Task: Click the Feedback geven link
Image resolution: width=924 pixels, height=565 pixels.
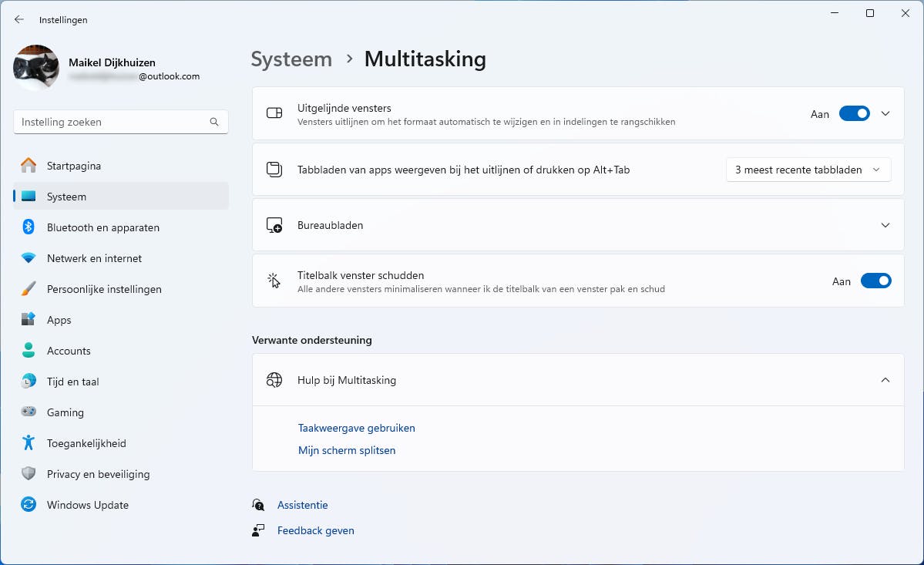Action: [316, 530]
